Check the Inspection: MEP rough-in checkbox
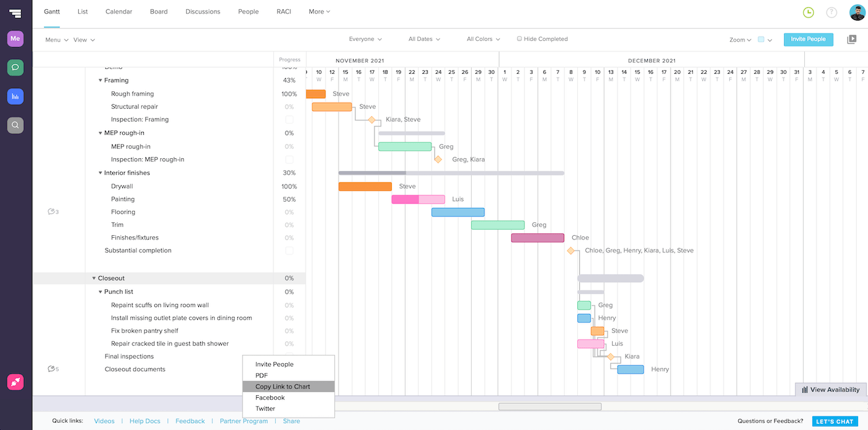The width and height of the screenshot is (868, 430). [289, 159]
